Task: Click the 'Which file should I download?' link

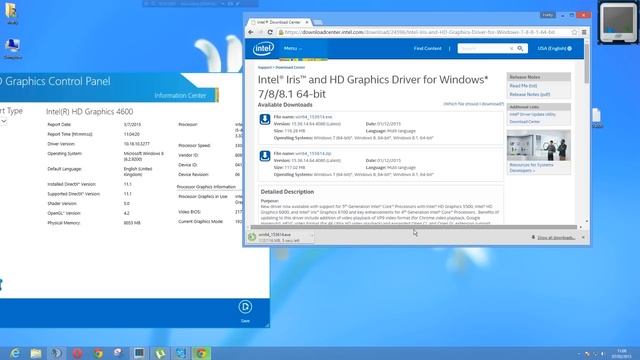Action: tap(473, 104)
